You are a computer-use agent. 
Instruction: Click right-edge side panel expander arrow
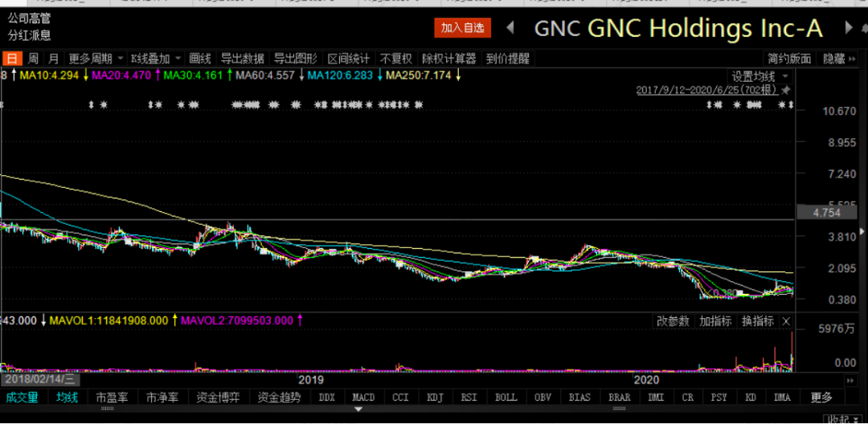862,230
